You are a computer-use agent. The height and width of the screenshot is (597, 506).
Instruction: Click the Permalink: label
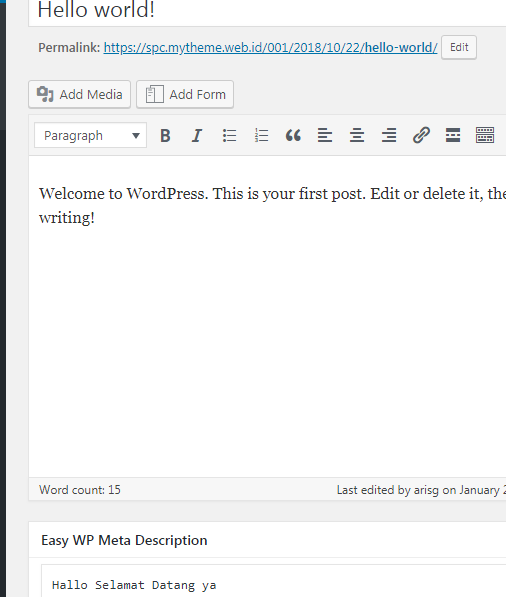click(69, 48)
